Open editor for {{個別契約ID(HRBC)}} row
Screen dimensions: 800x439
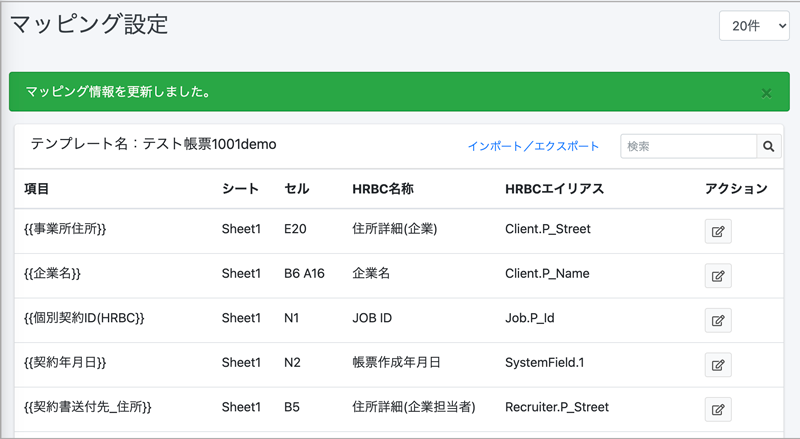click(x=717, y=320)
